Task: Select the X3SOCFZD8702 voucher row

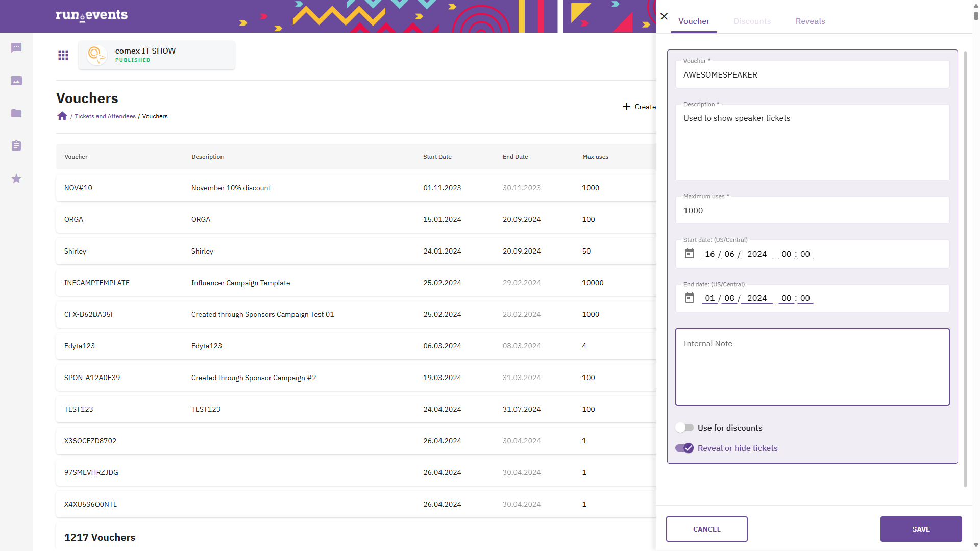Action: pyautogui.click(x=356, y=441)
